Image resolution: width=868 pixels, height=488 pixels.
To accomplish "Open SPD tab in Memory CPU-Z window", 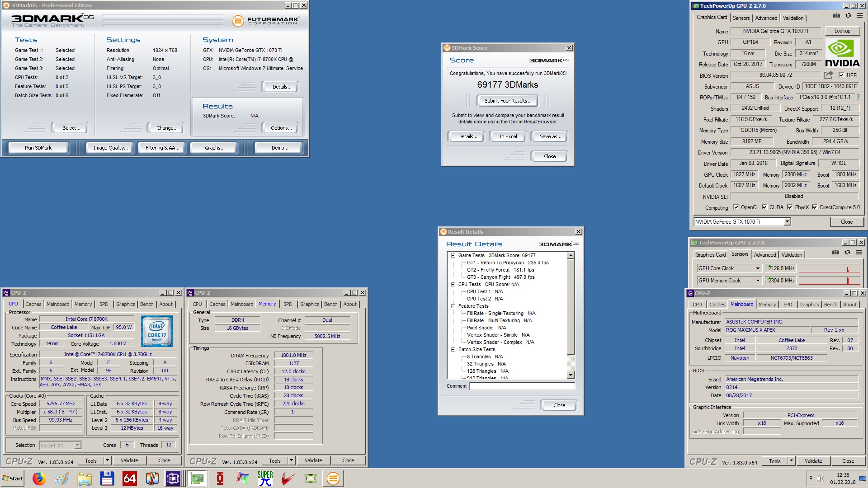I will (x=288, y=304).
